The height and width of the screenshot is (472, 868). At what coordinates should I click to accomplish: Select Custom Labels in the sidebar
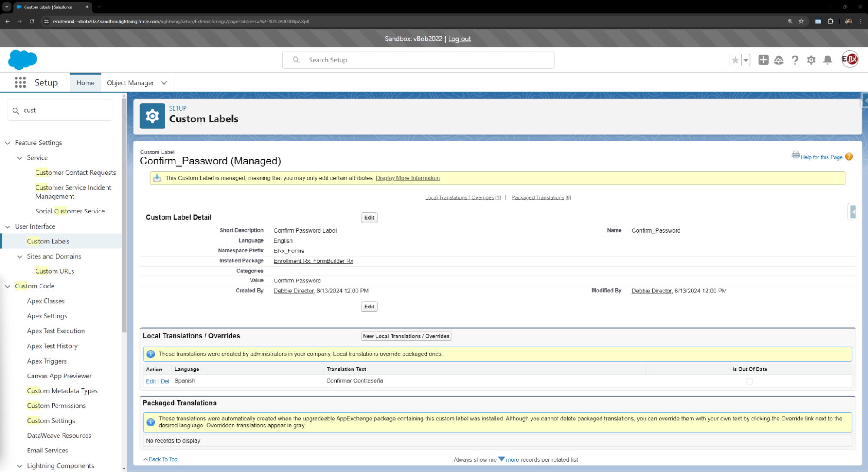coord(48,241)
